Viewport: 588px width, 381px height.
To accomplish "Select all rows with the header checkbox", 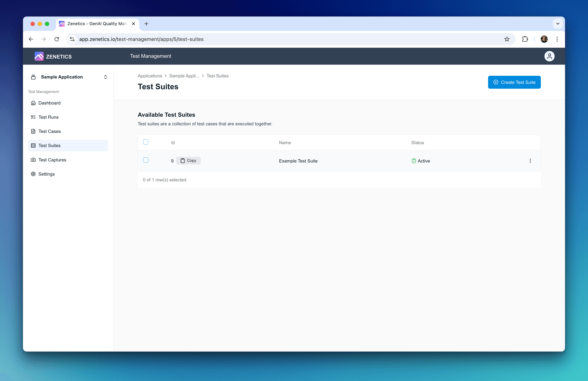I will pos(146,142).
